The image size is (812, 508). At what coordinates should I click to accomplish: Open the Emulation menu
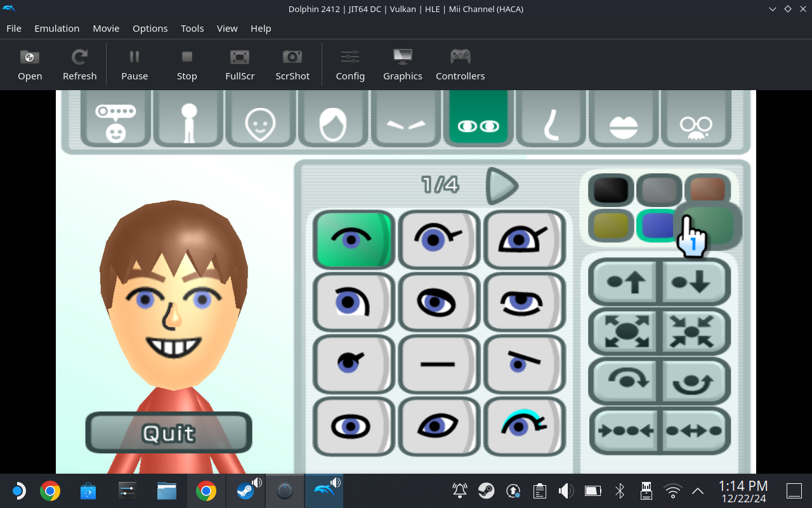click(x=57, y=28)
